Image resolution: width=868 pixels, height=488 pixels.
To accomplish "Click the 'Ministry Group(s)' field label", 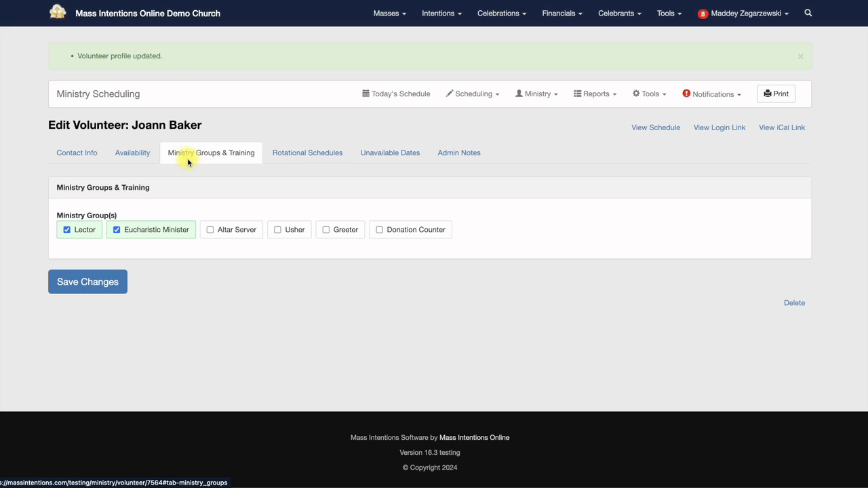I will (x=87, y=216).
